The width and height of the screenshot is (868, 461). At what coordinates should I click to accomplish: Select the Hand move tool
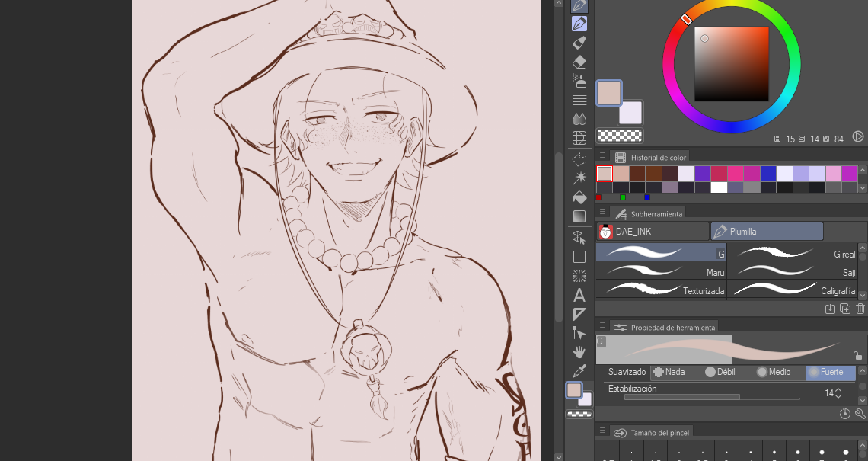pyautogui.click(x=579, y=352)
